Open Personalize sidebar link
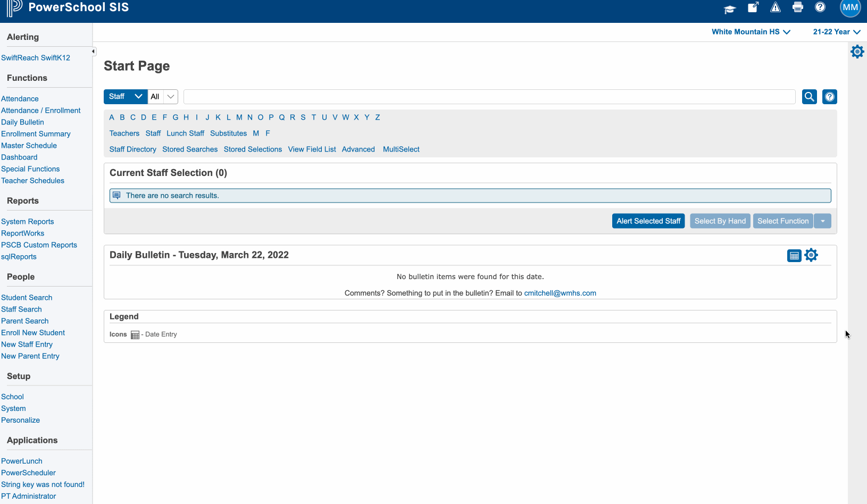 (20, 421)
